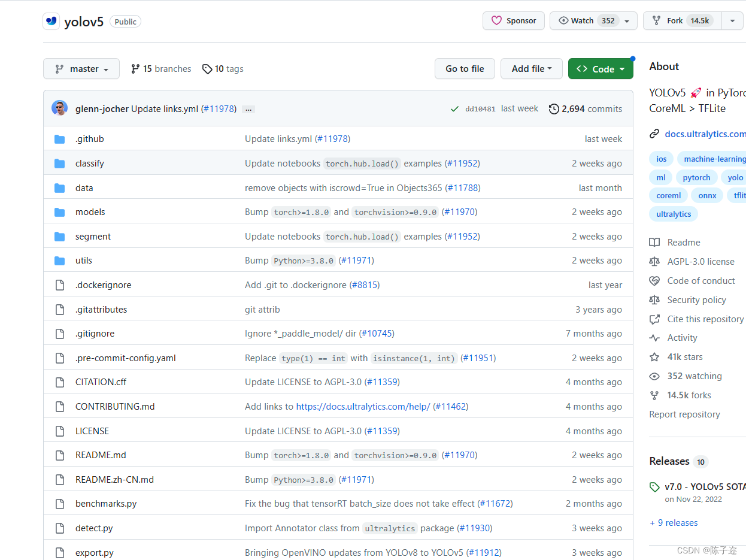Viewport: 746px width, 560px height.
Task: Open the .gitignore file
Action: point(95,334)
